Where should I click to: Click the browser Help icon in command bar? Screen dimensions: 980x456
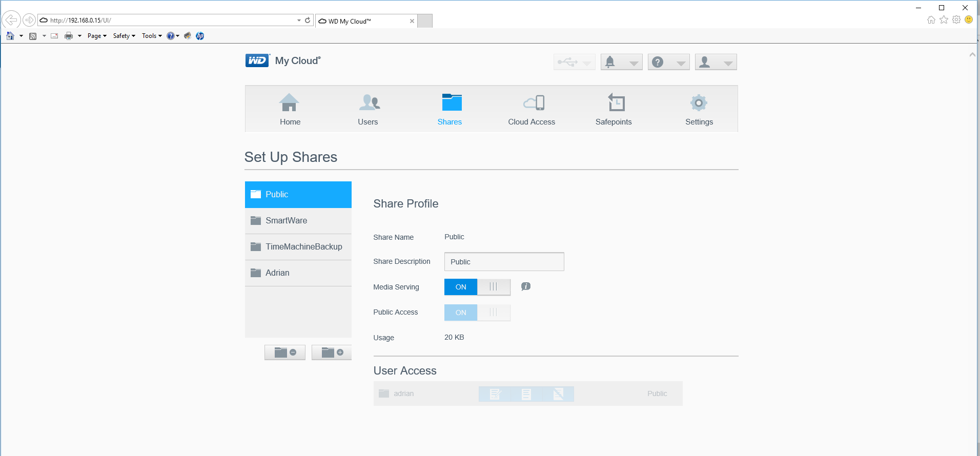click(x=170, y=36)
